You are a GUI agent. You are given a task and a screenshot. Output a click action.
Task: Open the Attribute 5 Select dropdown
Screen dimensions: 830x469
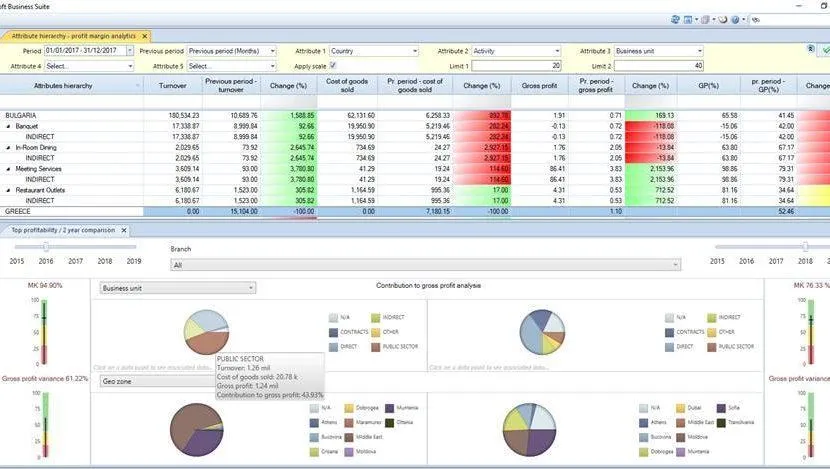tap(273, 66)
